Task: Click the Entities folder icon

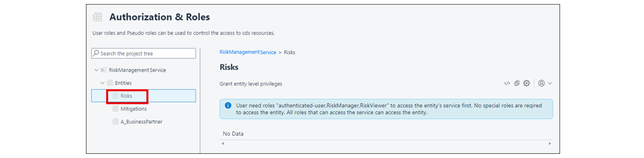Action: coord(109,83)
